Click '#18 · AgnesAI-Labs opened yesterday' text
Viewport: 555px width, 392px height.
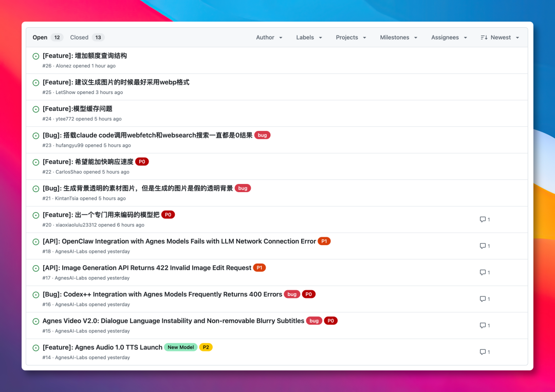click(x=86, y=252)
